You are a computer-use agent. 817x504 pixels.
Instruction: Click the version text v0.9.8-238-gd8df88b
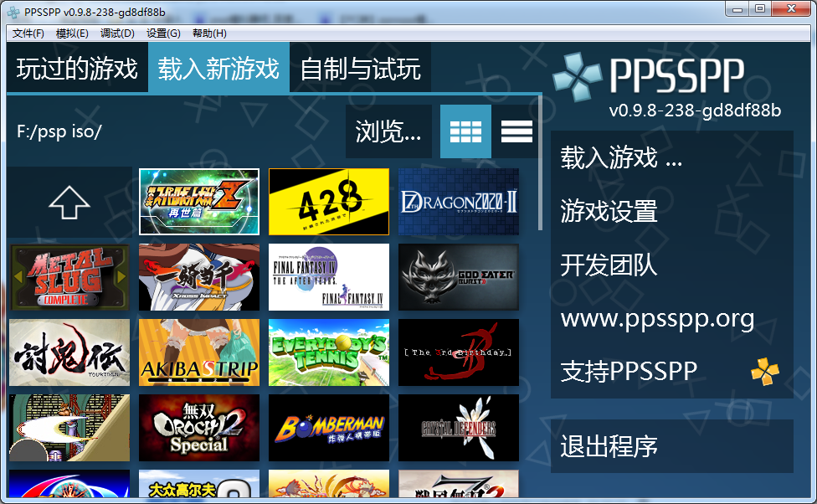point(695,111)
